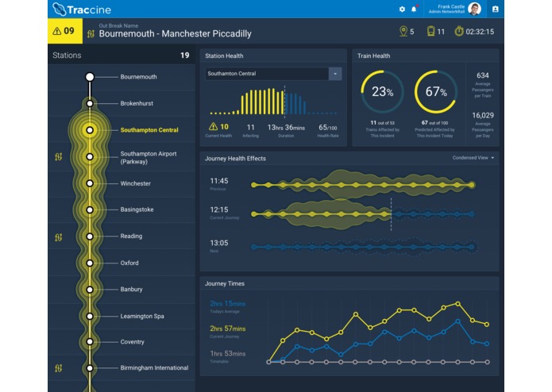Click the 23% trains affected gauge
This screenshot has height=392, width=552.
pos(382,92)
